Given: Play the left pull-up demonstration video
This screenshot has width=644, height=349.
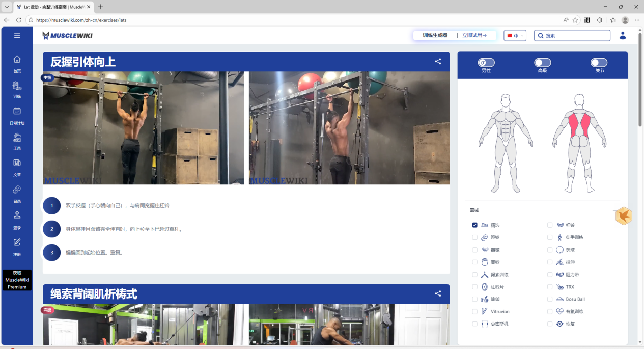Looking at the screenshot, I should coord(143,128).
